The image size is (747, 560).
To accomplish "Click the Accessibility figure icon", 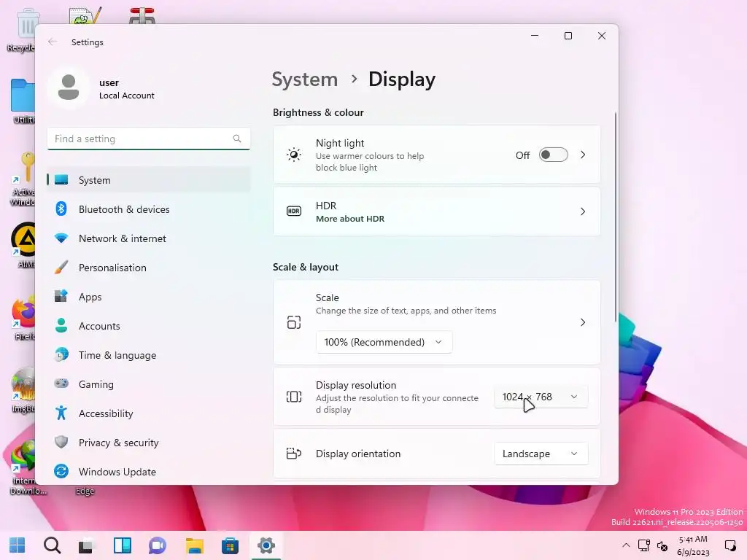I will pyautogui.click(x=61, y=413).
